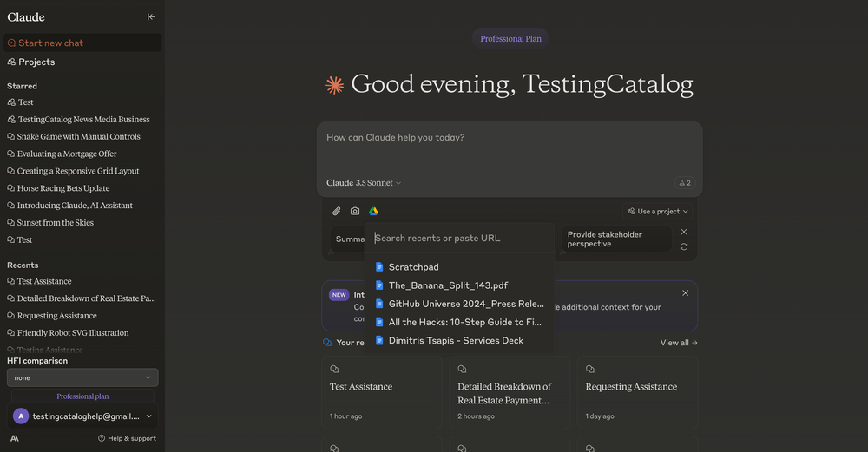Open the View all chats link
This screenshot has width=868, height=452.
pos(679,343)
